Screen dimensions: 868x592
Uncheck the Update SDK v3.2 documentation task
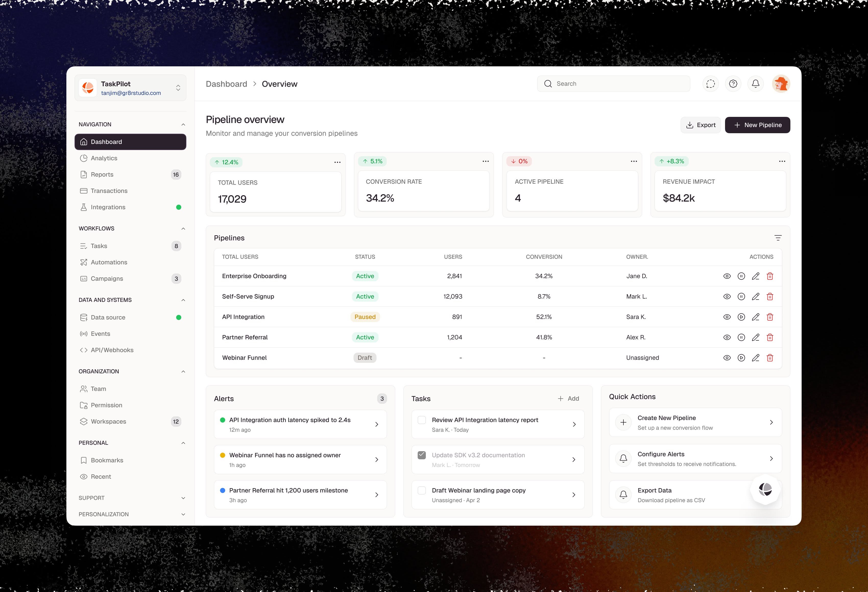pos(422,455)
